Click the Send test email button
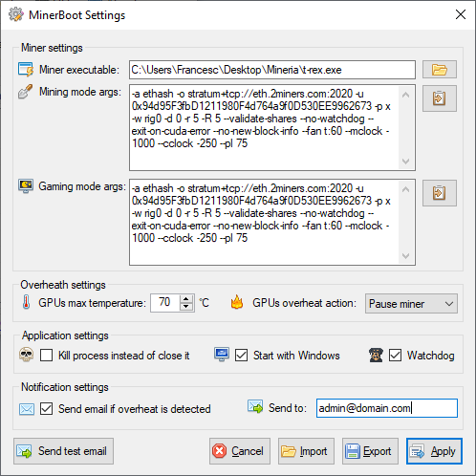 point(63,451)
